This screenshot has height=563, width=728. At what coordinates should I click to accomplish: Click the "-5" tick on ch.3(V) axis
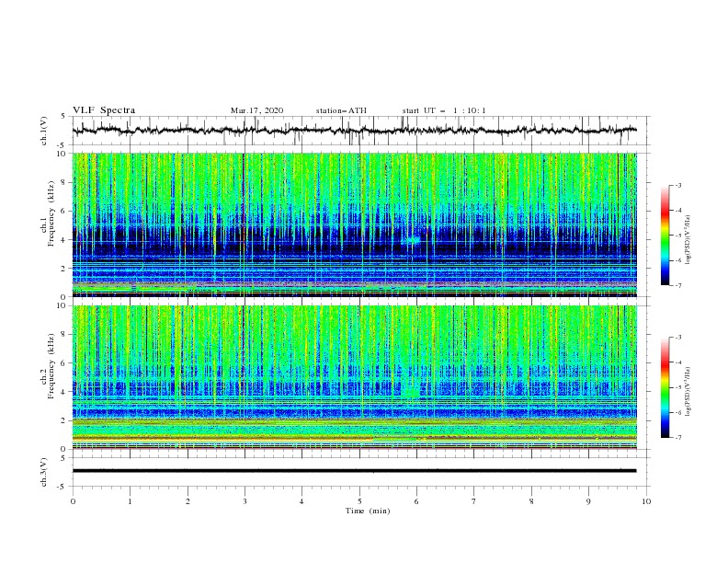coord(63,487)
